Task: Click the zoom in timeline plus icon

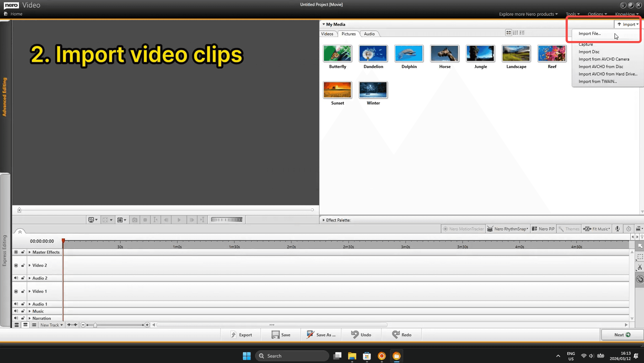Action: point(147,325)
